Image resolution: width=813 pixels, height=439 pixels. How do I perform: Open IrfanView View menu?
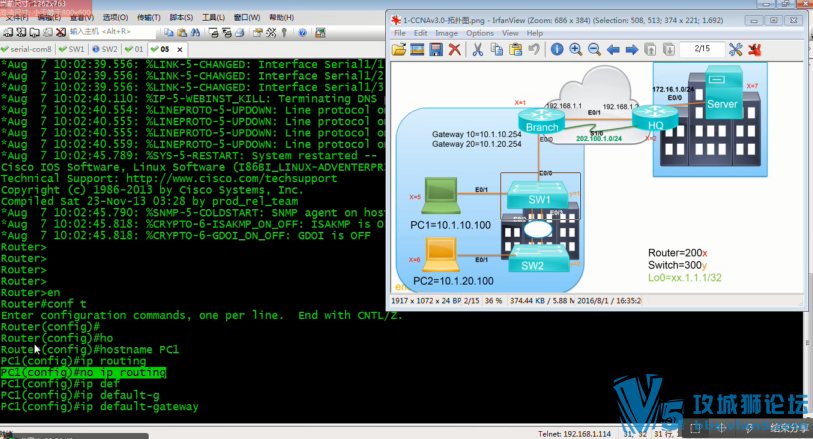[x=510, y=33]
